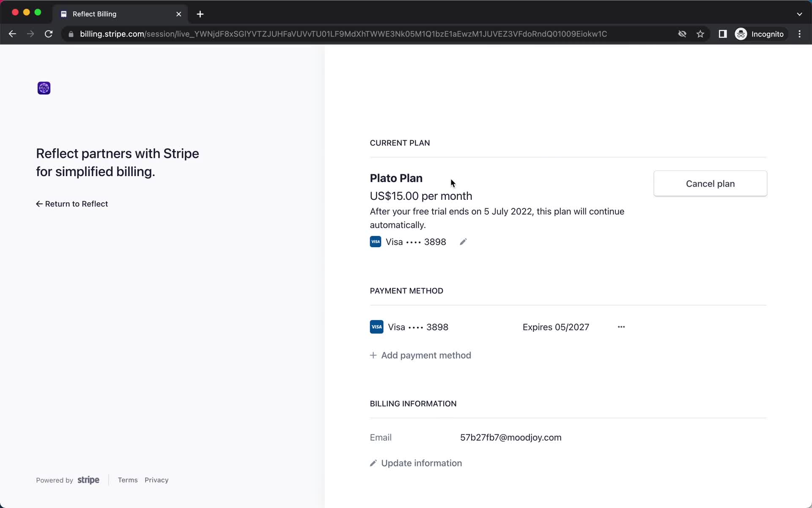The image size is (812, 508).
Task: Click free trial ends 5 July notice
Action: (x=497, y=218)
